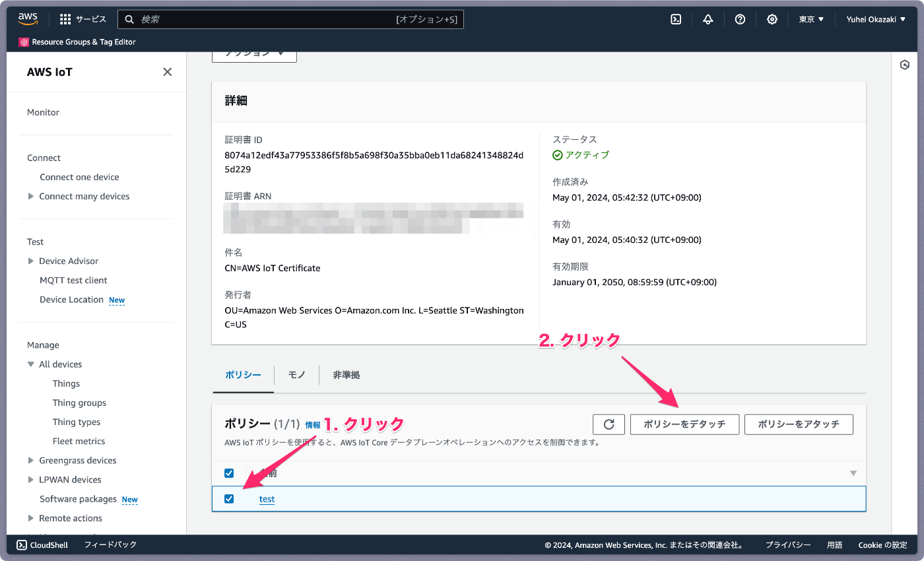924x561 pixels.
Task: Open the 情報 info link
Action: pos(313,425)
